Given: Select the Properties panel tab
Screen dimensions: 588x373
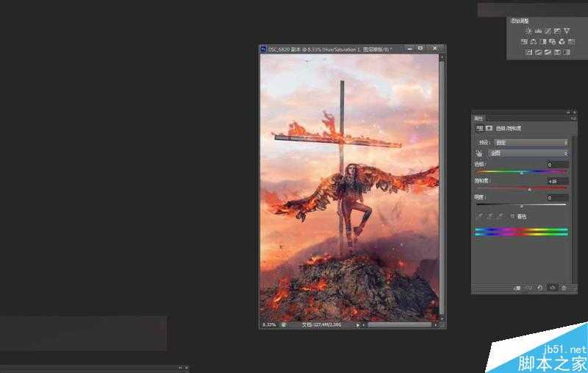Looking at the screenshot, I should tap(478, 118).
